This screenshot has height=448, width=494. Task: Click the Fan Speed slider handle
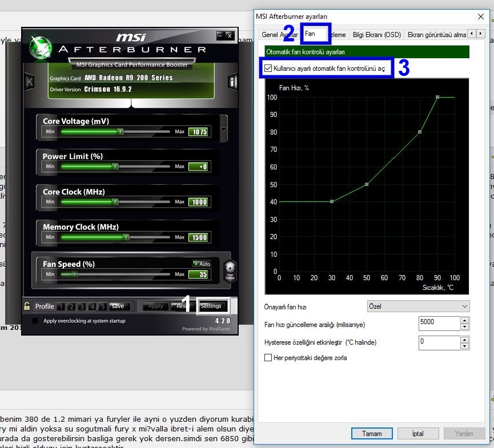75,274
